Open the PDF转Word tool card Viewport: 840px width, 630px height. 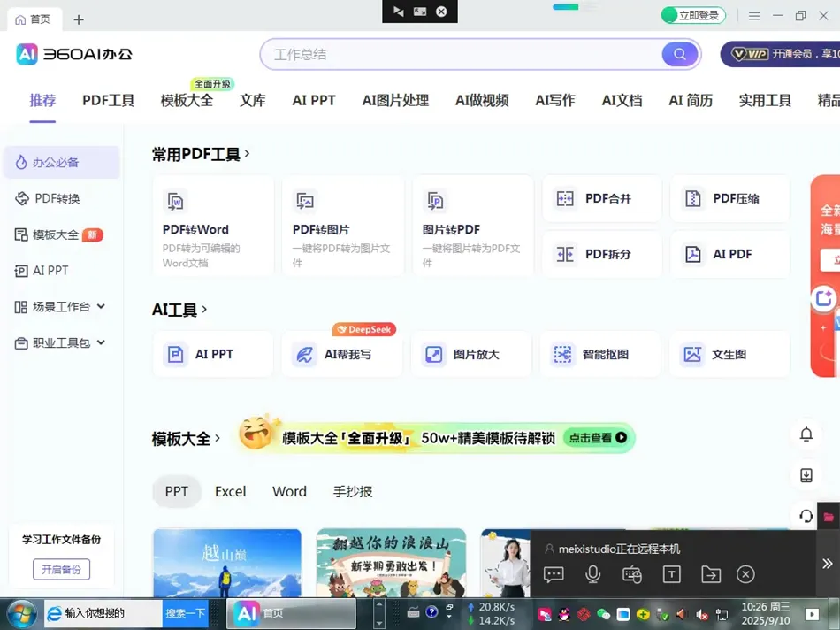(x=213, y=226)
